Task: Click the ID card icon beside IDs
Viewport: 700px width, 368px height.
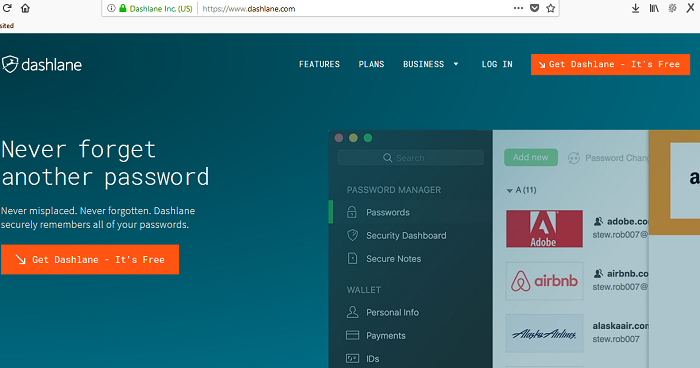Action: tap(352, 359)
